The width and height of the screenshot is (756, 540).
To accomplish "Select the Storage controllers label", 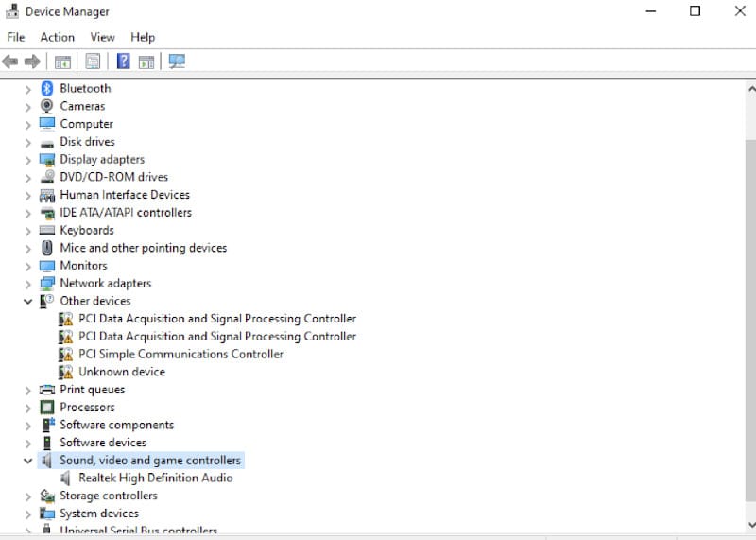I will coord(109,496).
